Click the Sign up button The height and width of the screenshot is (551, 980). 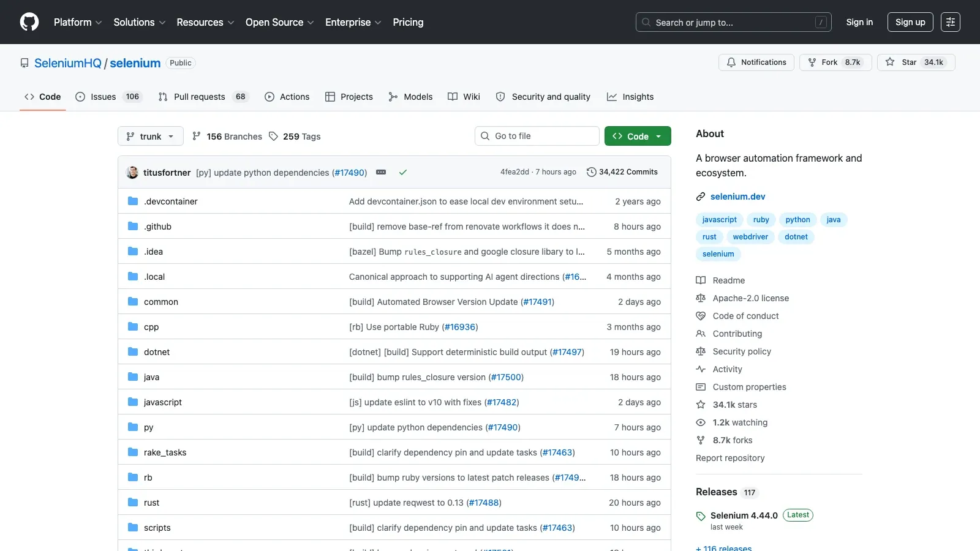coord(910,22)
